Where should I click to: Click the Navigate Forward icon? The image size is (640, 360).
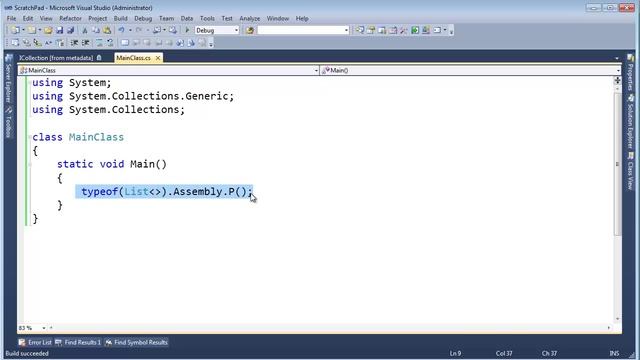pos(173,30)
